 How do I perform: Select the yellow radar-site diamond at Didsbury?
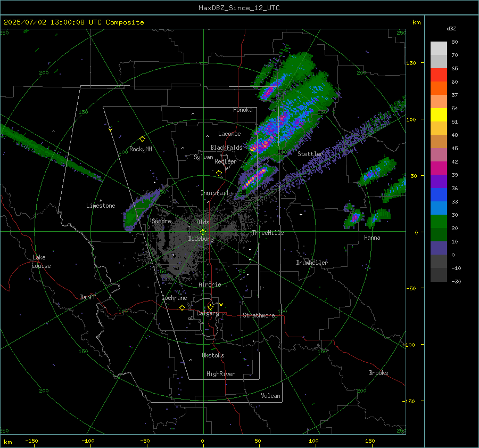(x=203, y=232)
